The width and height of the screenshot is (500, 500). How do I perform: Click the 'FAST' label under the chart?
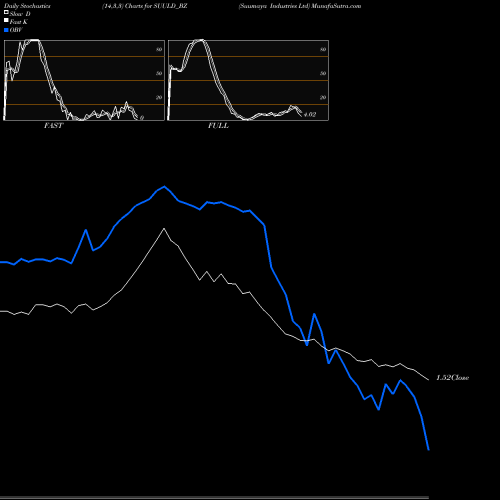click(x=53, y=126)
